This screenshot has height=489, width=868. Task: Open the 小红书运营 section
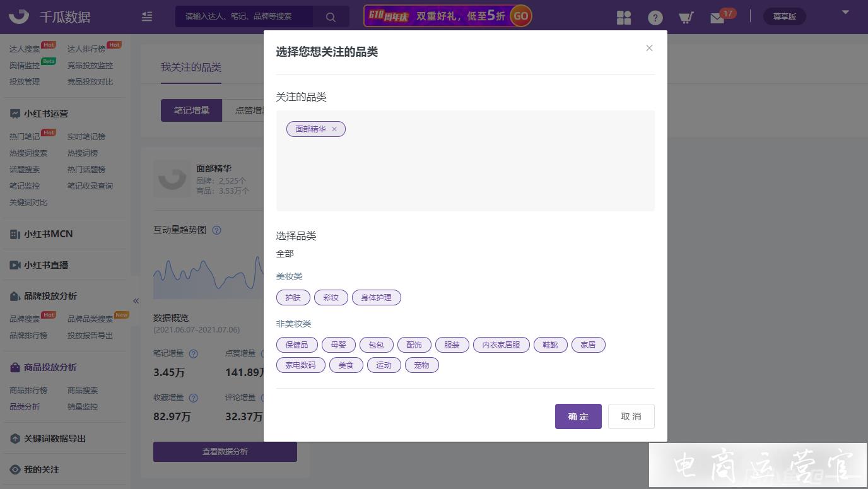tap(38, 114)
